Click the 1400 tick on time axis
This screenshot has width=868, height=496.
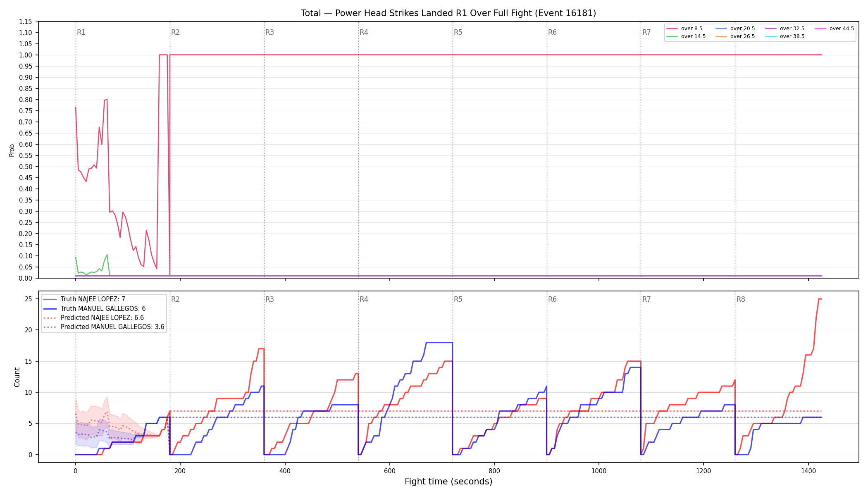808,471
